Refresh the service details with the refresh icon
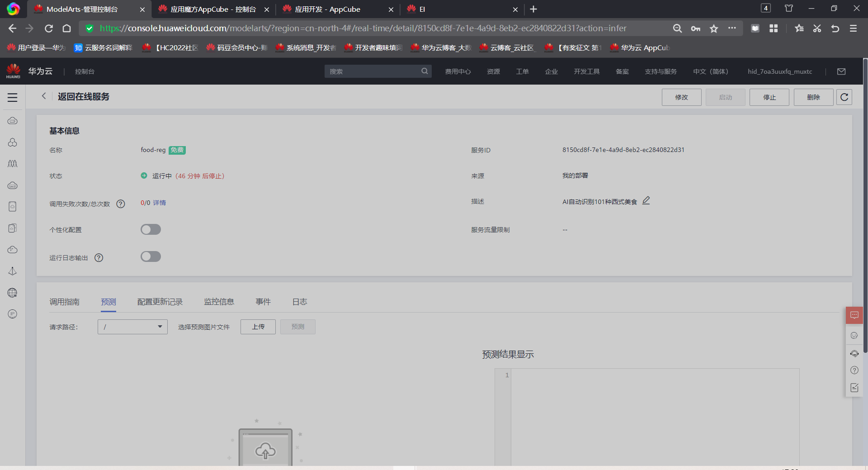 point(844,97)
